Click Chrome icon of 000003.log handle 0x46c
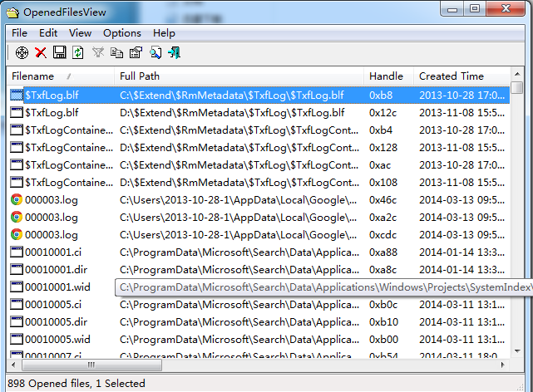Viewport: 533px width, 392px height. (17, 199)
